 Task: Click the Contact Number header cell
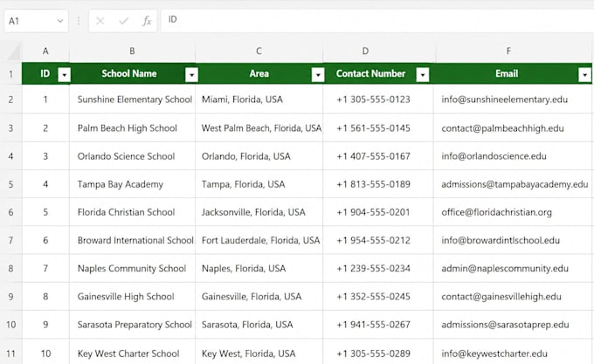point(378,74)
